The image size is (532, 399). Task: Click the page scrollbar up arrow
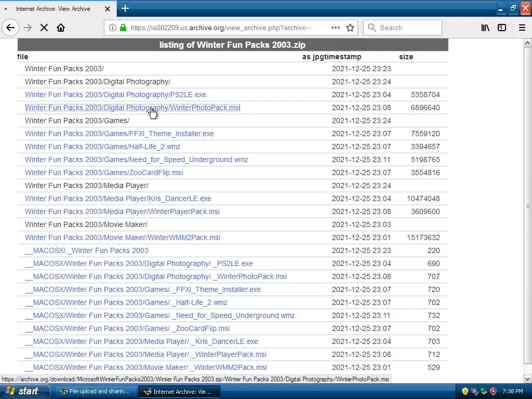point(527,43)
